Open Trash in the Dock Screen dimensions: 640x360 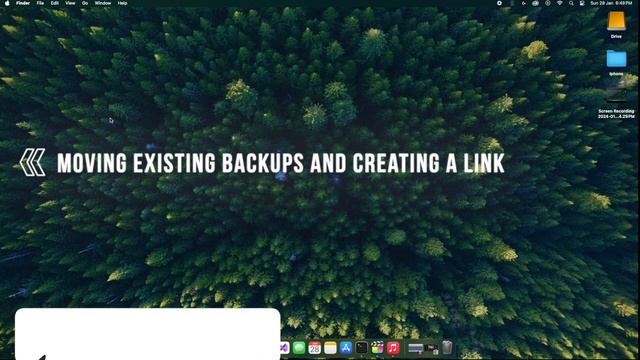(x=447, y=348)
